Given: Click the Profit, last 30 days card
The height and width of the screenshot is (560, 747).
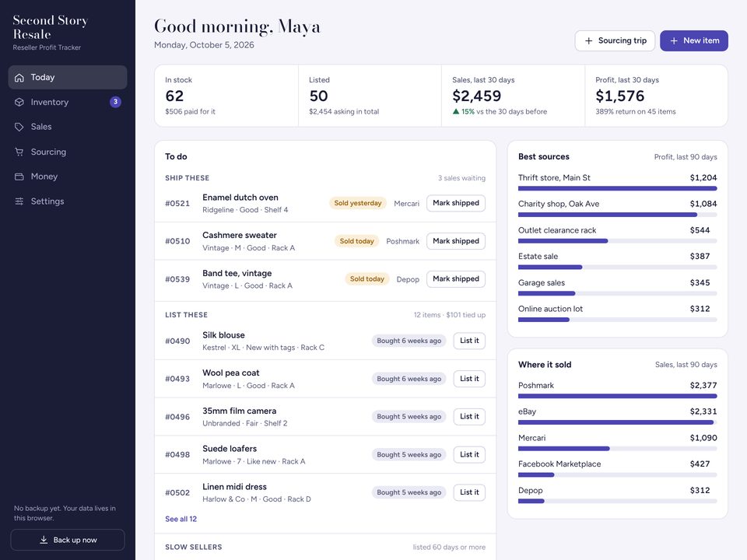Looking at the screenshot, I should coord(657,96).
